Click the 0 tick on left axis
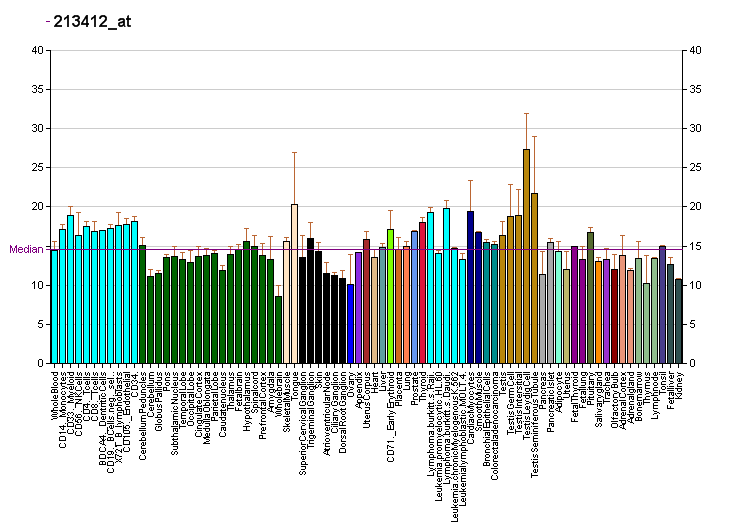The image size is (732, 530). pos(40,363)
